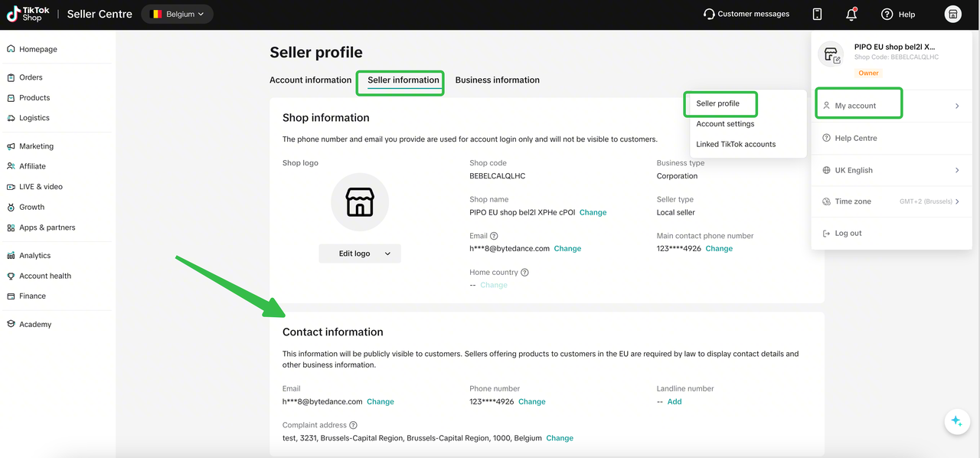Open the Academy graduation cap icon
Image resolution: width=980 pixels, height=458 pixels.
tap(11, 325)
